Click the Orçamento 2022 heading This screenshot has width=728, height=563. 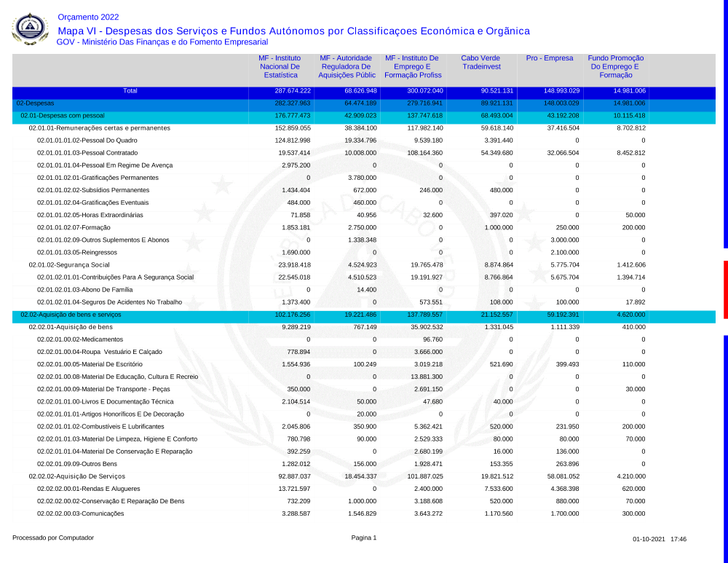(88, 17)
